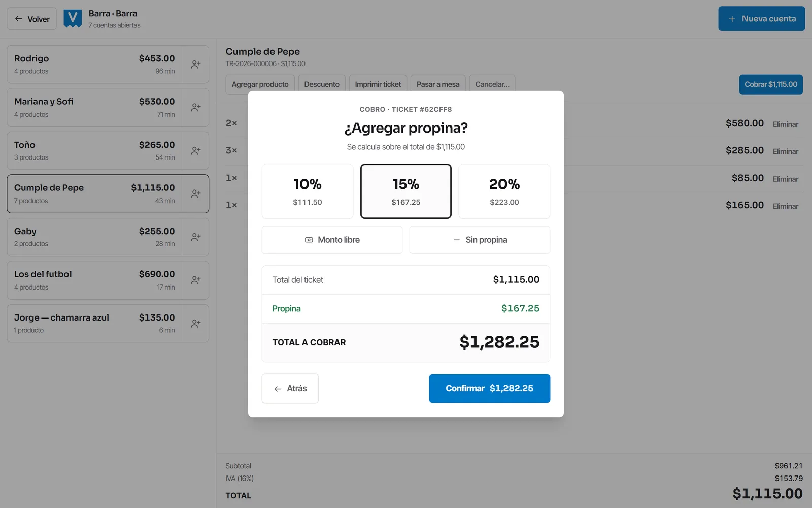Add person icon on Mariana y Sofi account
Image resolution: width=812 pixels, height=508 pixels.
(195, 108)
